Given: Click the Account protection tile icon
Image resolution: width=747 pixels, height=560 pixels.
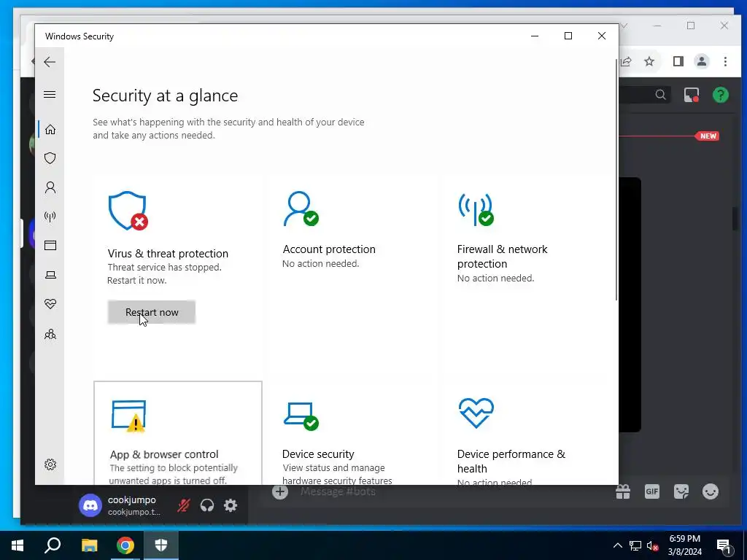Looking at the screenshot, I should 301,209.
